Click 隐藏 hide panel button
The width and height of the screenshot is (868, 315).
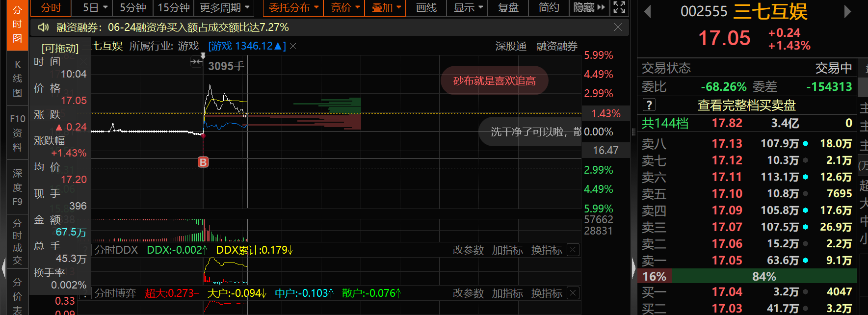click(589, 8)
